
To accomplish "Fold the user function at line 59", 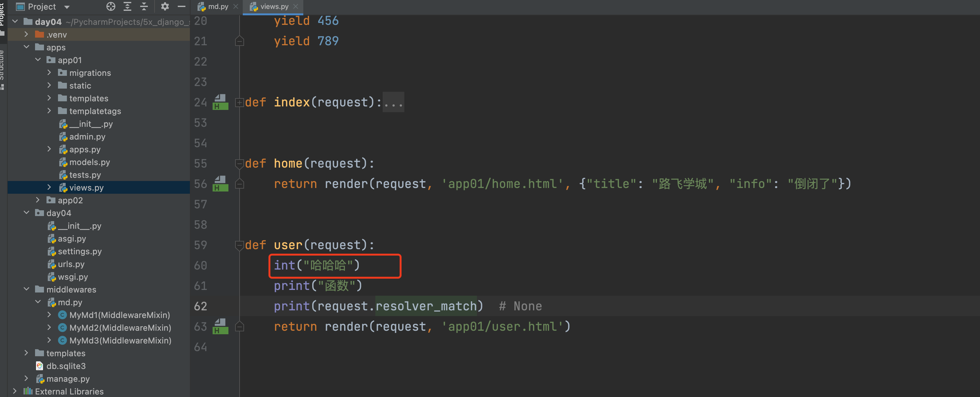I will pos(239,245).
